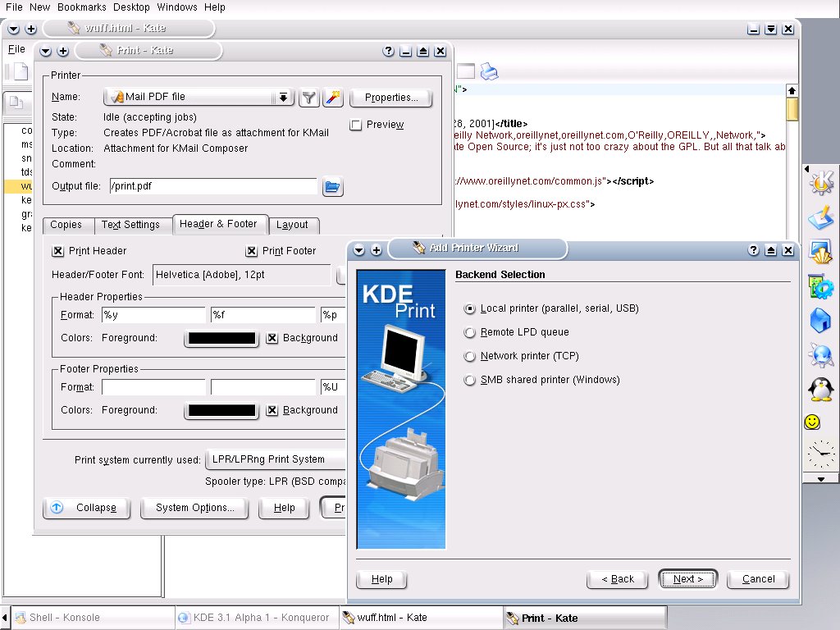This screenshot has height=630, width=840.
Task: Pick the Footer foreground color swatch
Action: tap(221, 410)
